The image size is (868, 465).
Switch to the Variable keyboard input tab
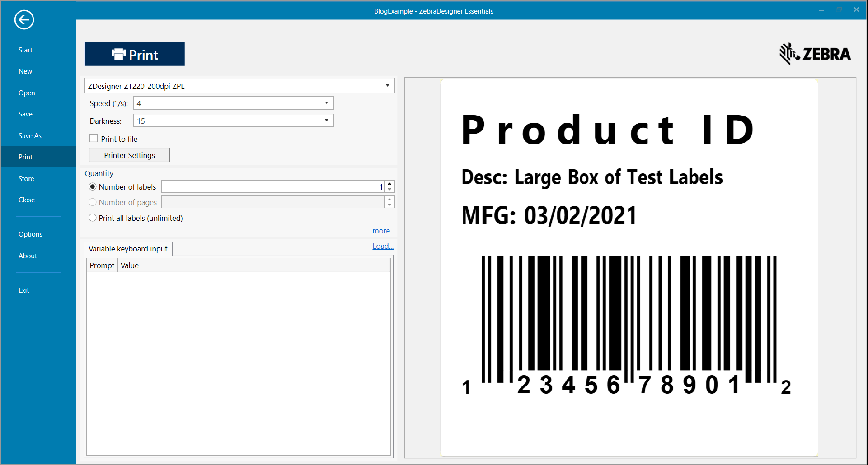tap(128, 248)
